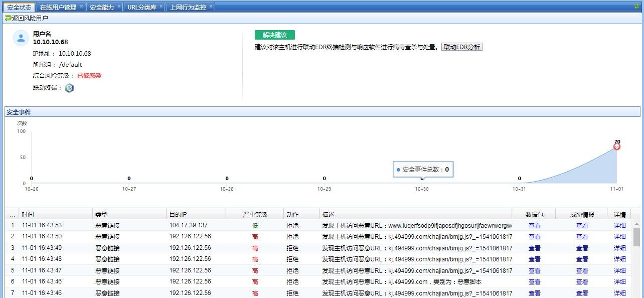This screenshot has width=644, height=298.
Task: Open the 安全能力 tab
Action: click(x=102, y=7)
